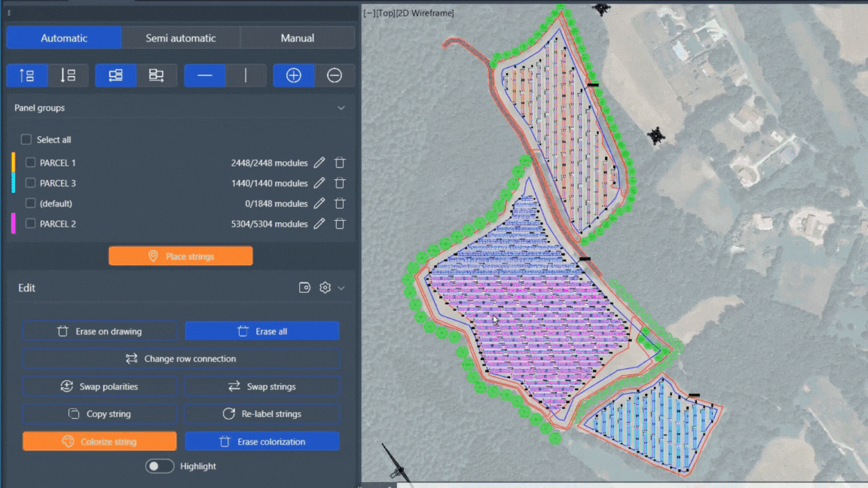Click the Colorize string button
Screen dimensions: 868x488
[x=99, y=441]
